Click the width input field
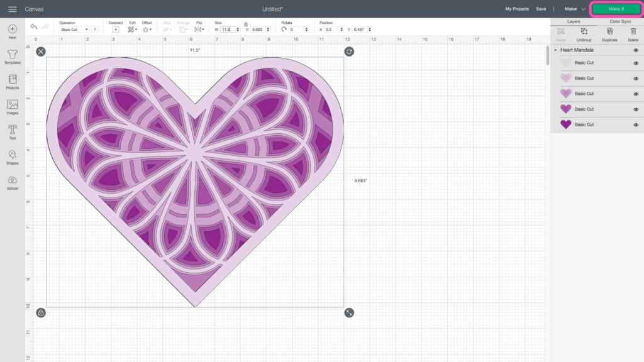Screen dimensions: 644x362 tap(228, 30)
